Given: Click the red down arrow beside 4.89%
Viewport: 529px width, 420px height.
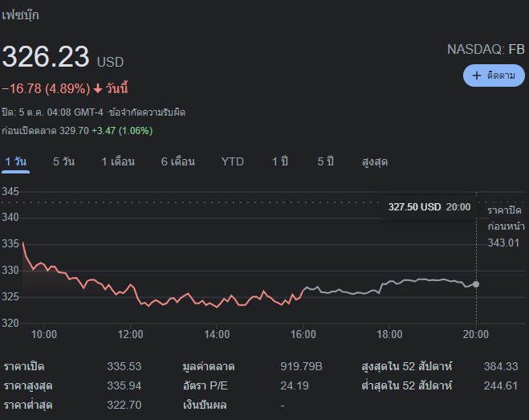Looking at the screenshot, I should point(98,88).
